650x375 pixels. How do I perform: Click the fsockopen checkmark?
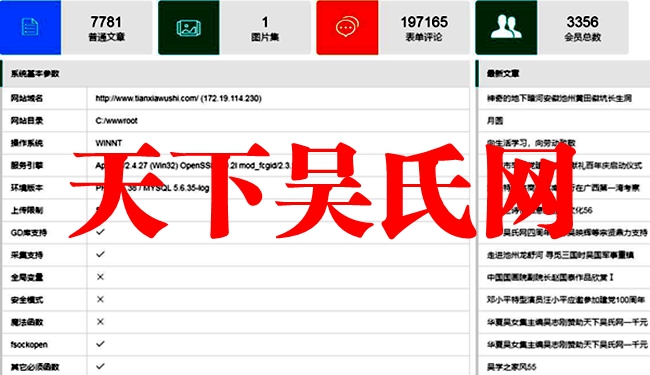coord(100,344)
